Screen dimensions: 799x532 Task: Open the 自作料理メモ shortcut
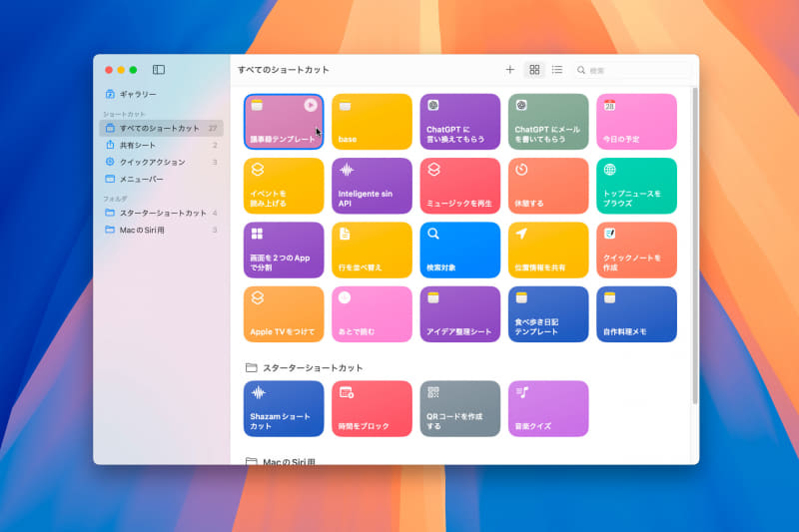coord(636,314)
